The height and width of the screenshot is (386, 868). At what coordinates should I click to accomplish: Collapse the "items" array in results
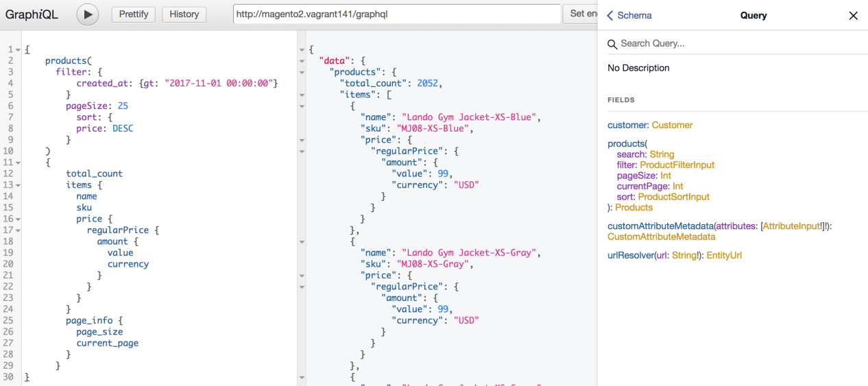pyautogui.click(x=302, y=95)
